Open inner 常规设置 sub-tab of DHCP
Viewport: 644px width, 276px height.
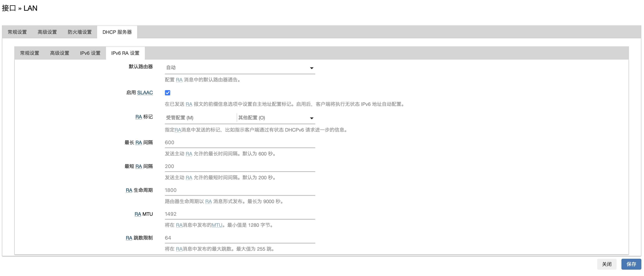(29, 53)
